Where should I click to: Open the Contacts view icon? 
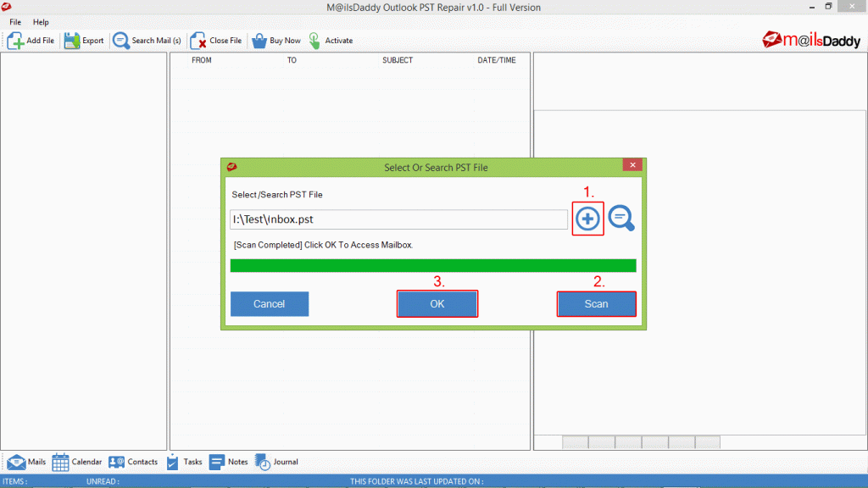[x=116, y=462]
